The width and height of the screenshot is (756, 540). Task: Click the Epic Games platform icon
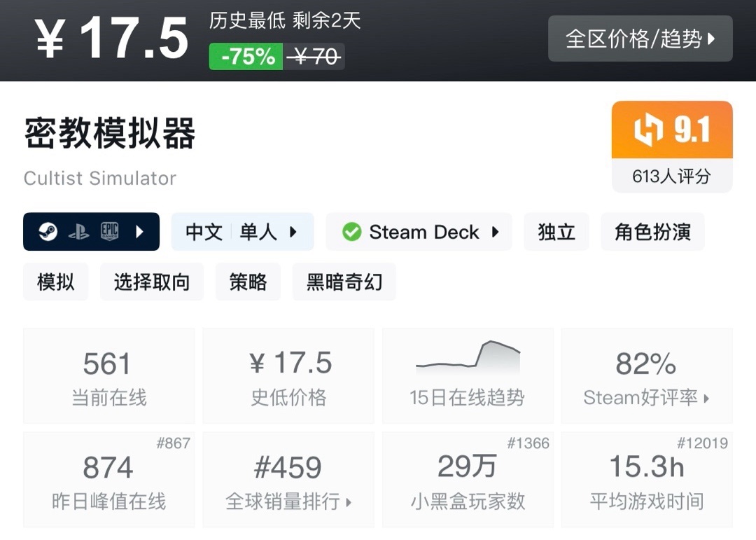pos(109,231)
